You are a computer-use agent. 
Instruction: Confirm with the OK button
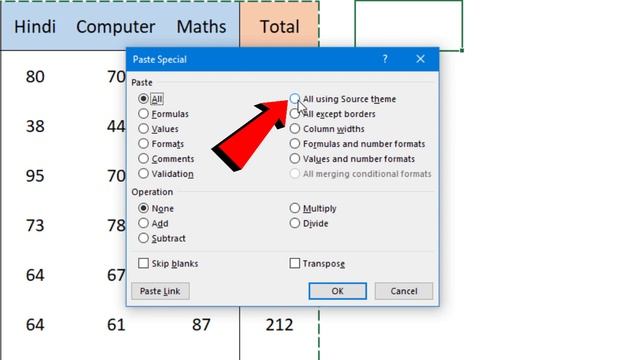pyautogui.click(x=338, y=291)
